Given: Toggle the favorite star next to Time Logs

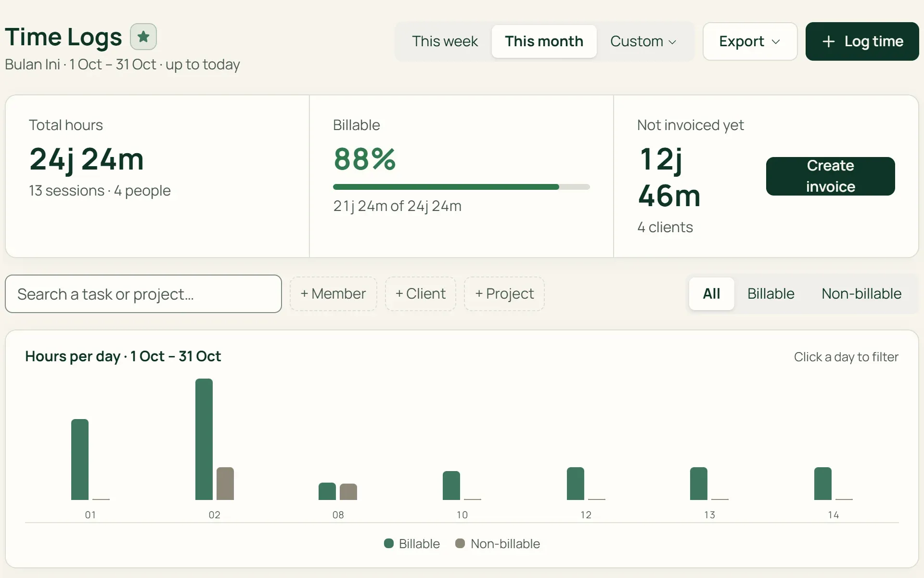Looking at the screenshot, I should click(x=143, y=37).
